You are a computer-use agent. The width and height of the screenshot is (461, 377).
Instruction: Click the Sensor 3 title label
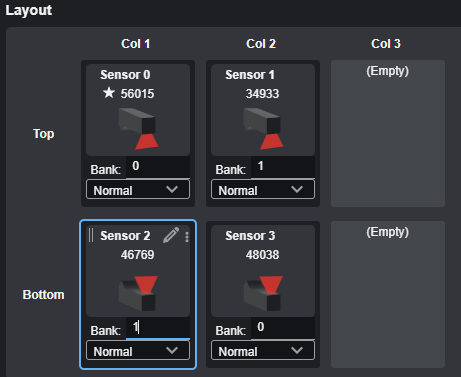click(x=250, y=236)
